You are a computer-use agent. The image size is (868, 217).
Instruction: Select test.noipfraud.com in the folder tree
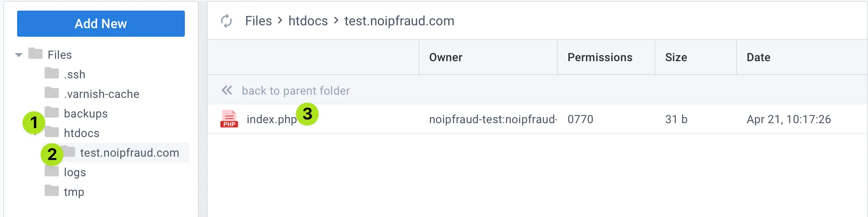(x=129, y=153)
